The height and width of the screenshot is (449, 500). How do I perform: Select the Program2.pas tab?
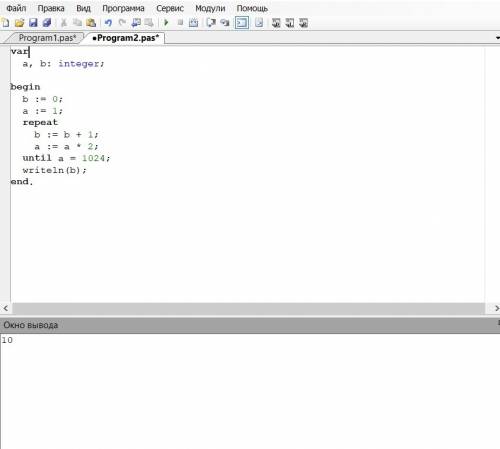tap(126, 38)
